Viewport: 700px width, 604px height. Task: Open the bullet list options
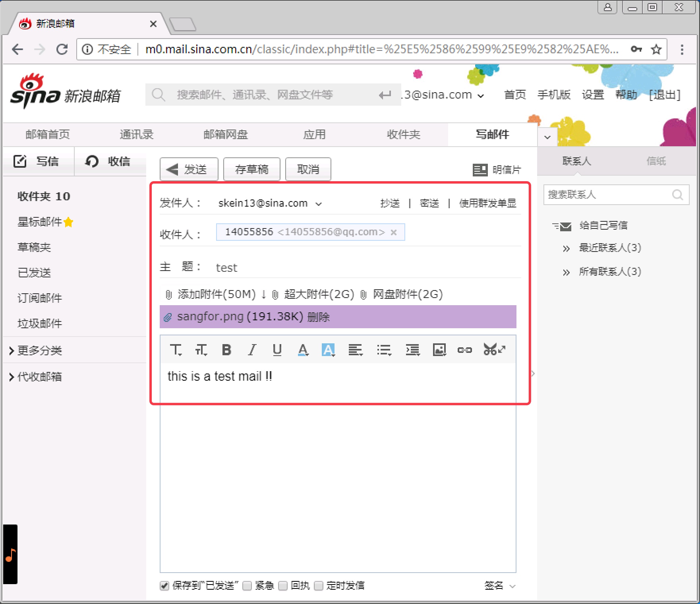(x=384, y=350)
